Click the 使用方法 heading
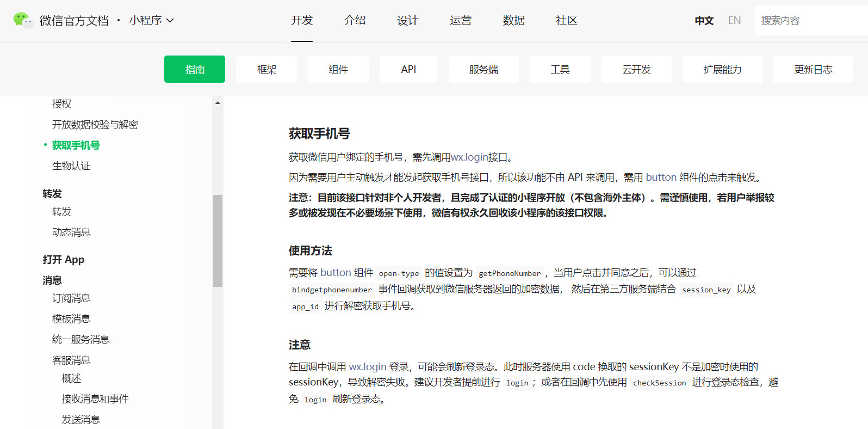The image size is (868, 429). click(311, 251)
